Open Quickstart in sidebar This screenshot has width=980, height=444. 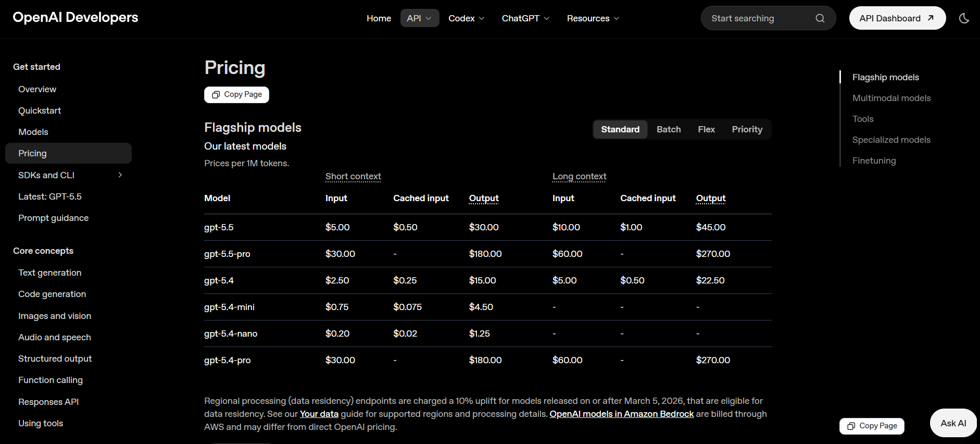[x=40, y=110]
